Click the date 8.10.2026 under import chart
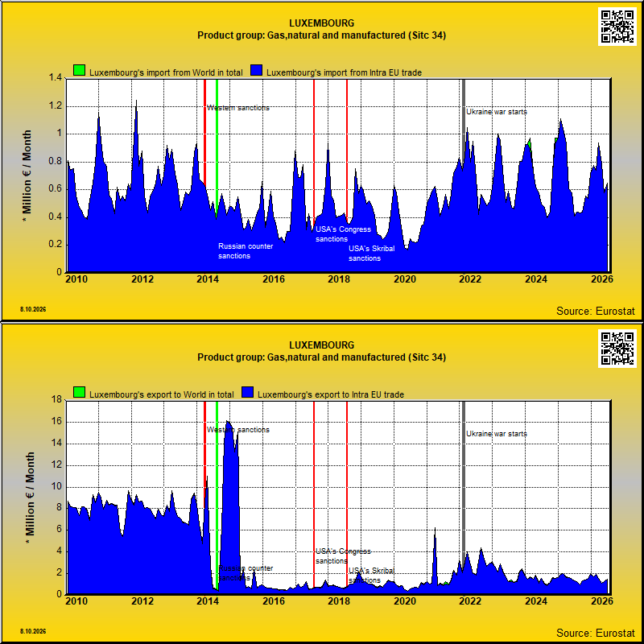 coord(33,309)
